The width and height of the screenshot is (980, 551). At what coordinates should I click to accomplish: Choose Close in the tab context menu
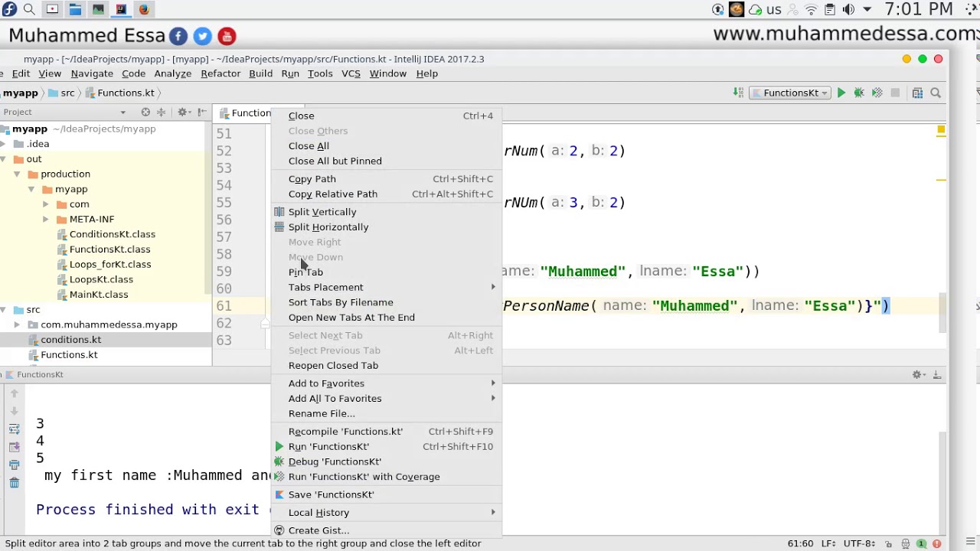point(387,116)
